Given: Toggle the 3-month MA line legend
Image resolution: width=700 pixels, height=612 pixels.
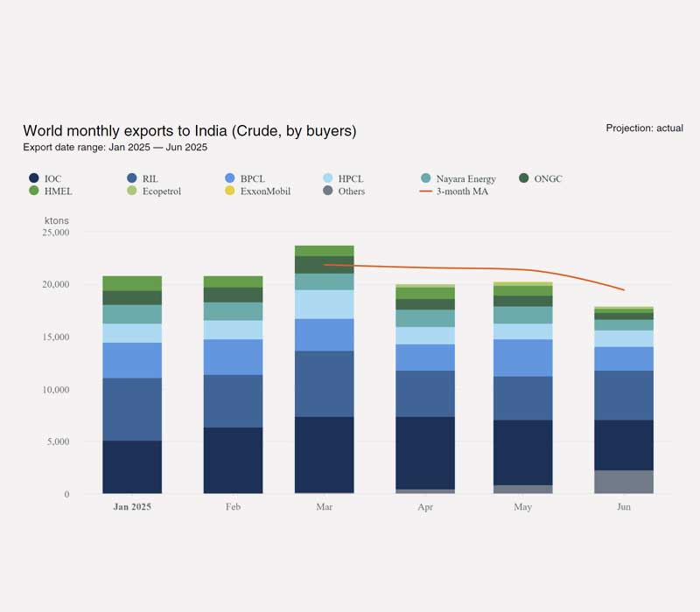Looking at the screenshot, I should [426, 191].
